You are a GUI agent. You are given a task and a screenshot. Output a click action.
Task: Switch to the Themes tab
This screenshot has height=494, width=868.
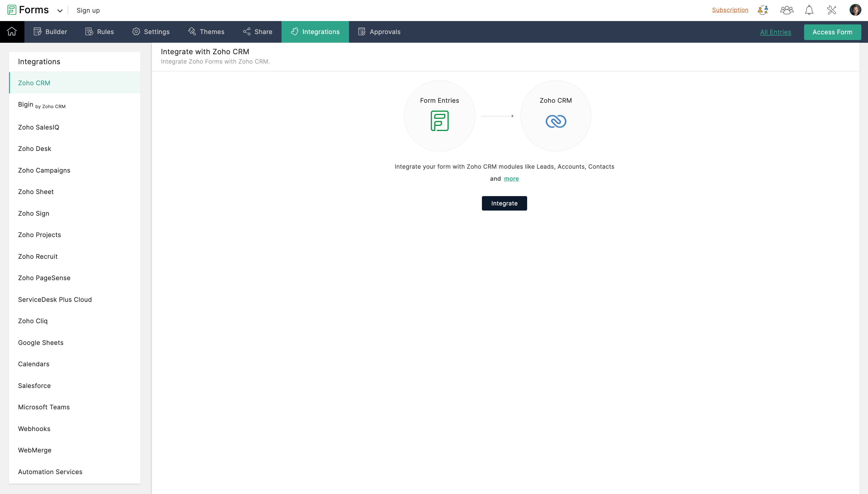[206, 32]
